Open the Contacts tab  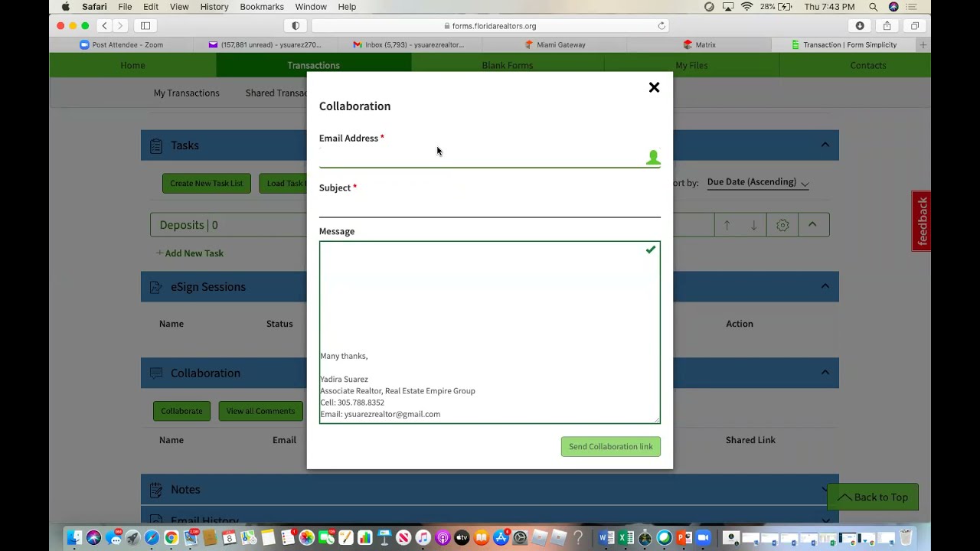[867, 65]
